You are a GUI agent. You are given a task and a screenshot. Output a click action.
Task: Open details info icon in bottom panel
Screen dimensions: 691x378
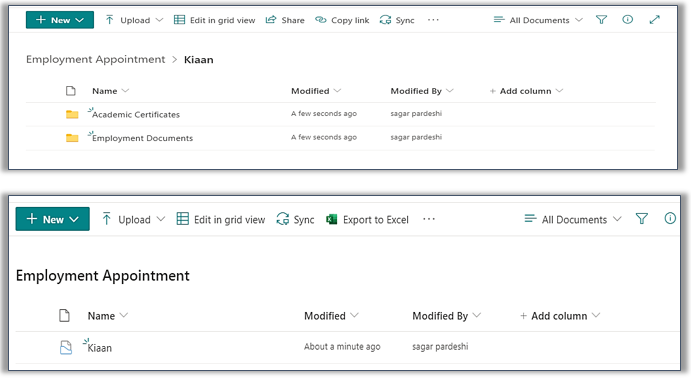click(x=670, y=219)
